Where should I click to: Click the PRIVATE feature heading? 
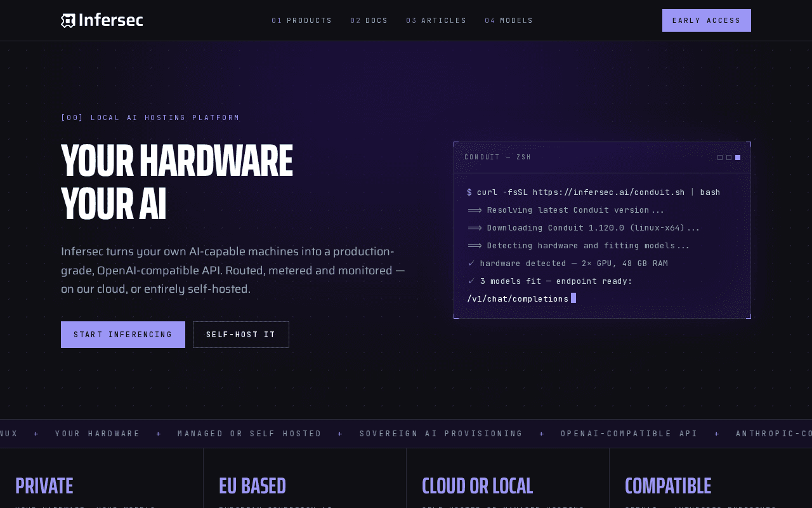[44, 486]
